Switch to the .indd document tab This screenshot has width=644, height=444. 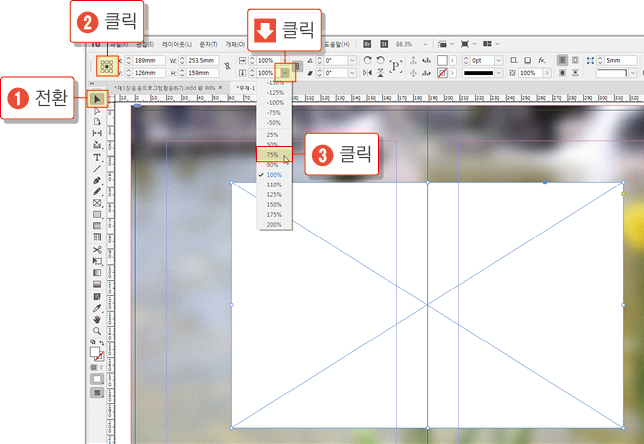coord(168,88)
